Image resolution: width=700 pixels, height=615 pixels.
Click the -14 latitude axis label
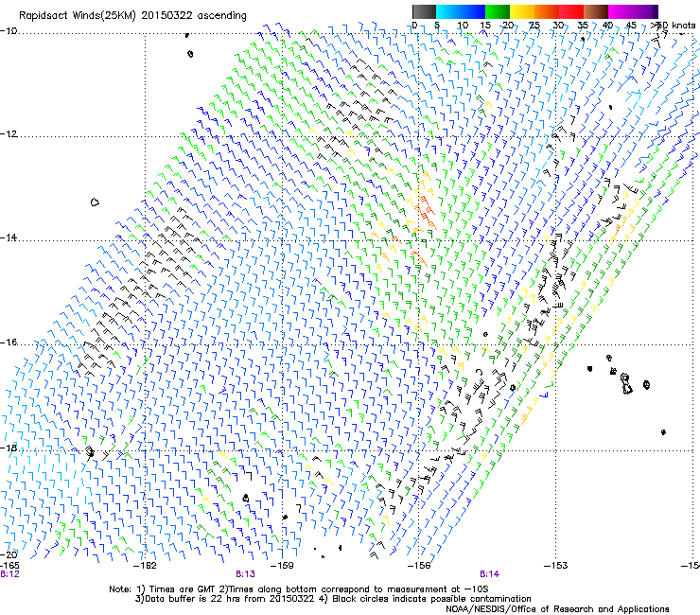9,237
